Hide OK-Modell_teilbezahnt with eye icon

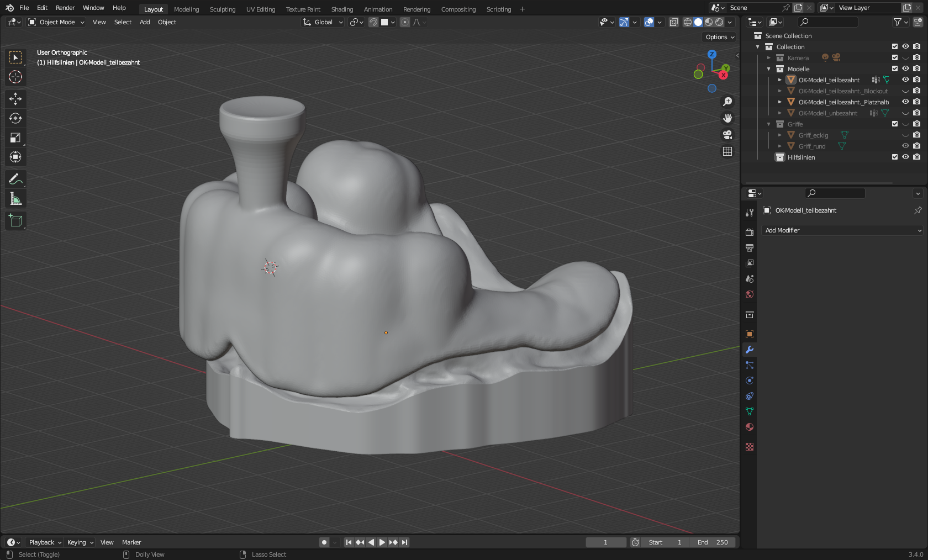(905, 80)
